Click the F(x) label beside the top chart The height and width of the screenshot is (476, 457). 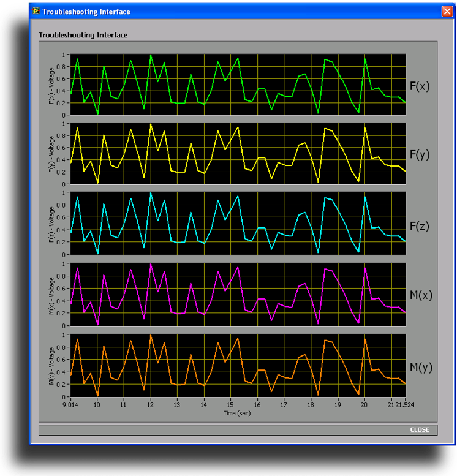coord(420,86)
